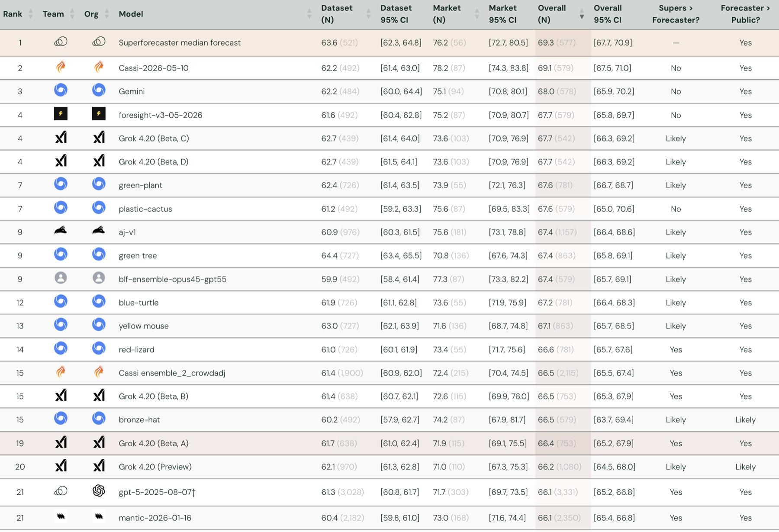Click the Org icon in the red-lizard row
779x532 pixels.
coord(99,348)
